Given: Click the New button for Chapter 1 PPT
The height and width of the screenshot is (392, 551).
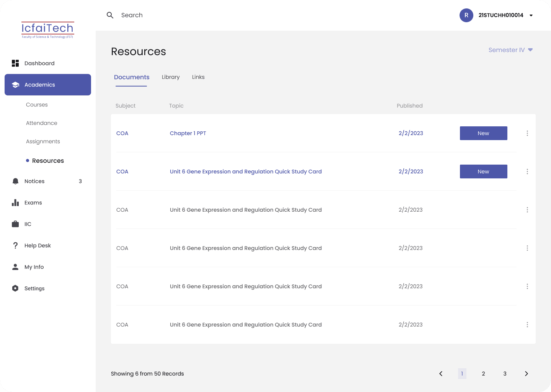Looking at the screenshot, I should 484,133.
